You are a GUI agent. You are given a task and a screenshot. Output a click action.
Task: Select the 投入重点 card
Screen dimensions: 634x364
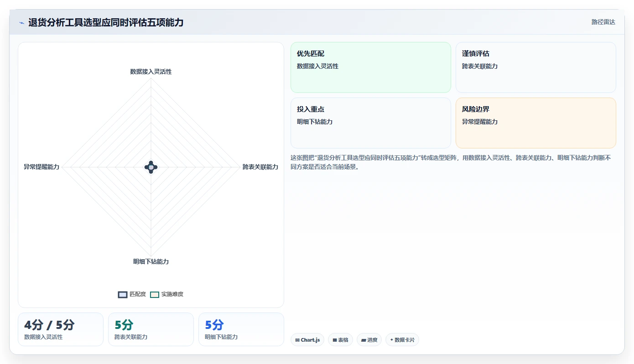pyautogui.click(x=370, y=123)
